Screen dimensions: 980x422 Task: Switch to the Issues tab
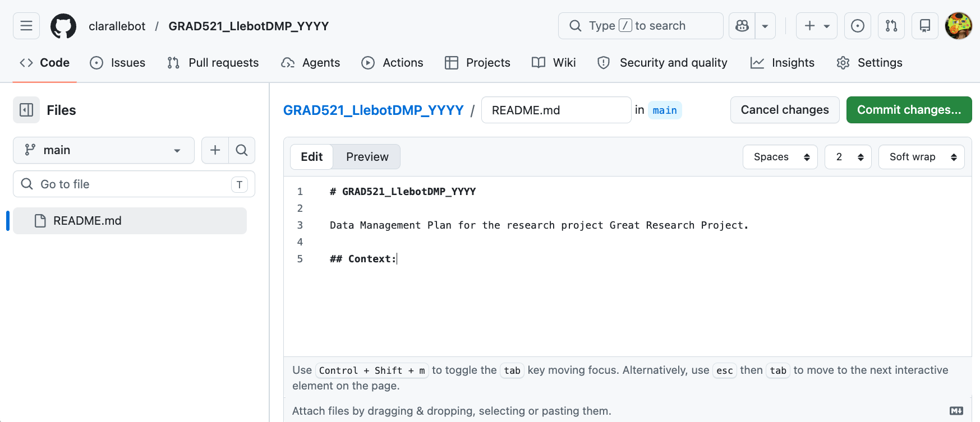(118, 63)
